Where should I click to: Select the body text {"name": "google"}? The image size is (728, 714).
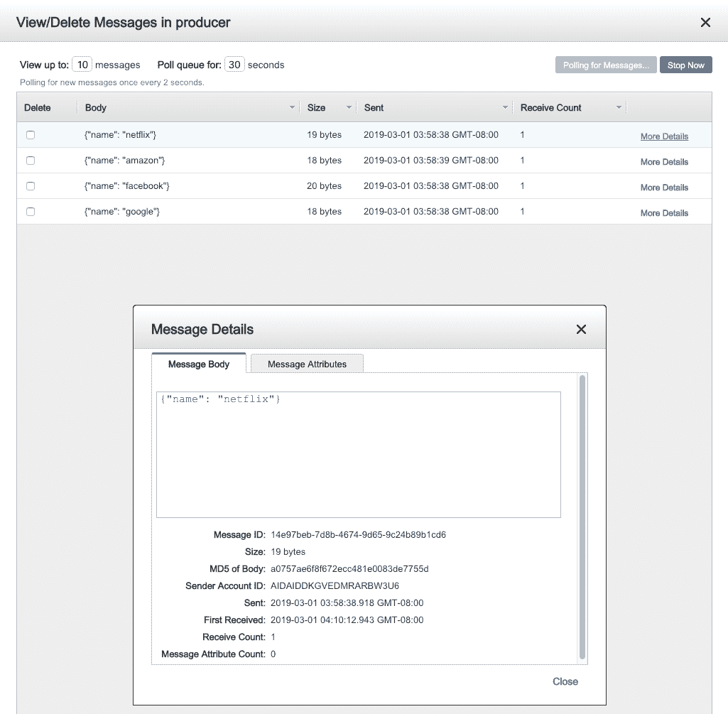[121, 212]
